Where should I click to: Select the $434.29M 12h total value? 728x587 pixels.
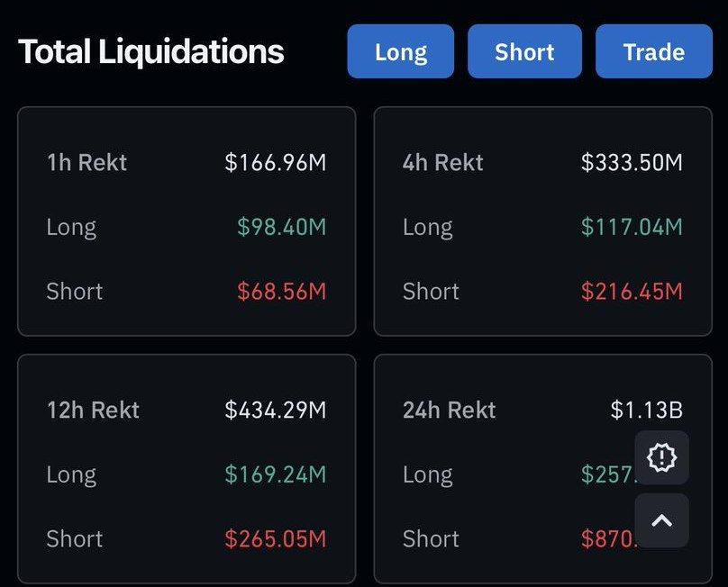[x=276, y=410]
